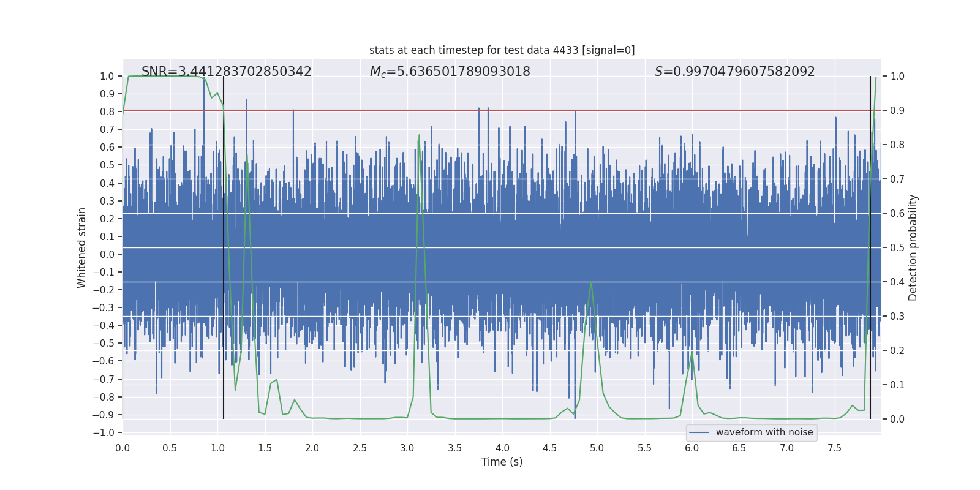Image resolution: width=980 pixels, height=490 pixels.
Task: Click tick 0.1 on the Detection probability axis
Action: point(897,385)
